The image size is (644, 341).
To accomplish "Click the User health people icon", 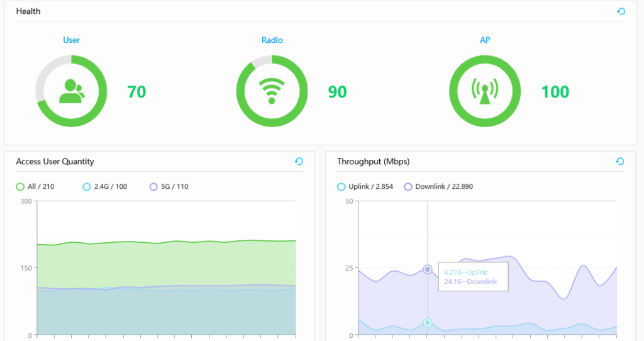I will point(71,91).
